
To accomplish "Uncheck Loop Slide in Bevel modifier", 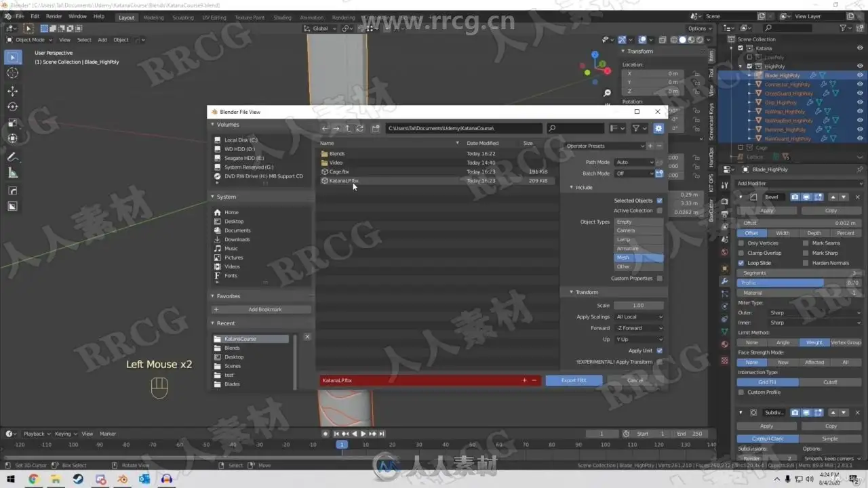I will [741, 263].
